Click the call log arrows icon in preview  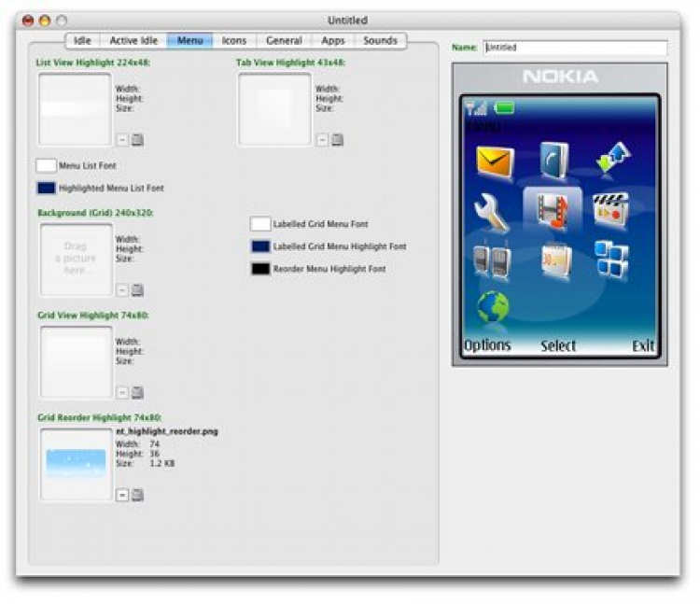coord(613,157)
